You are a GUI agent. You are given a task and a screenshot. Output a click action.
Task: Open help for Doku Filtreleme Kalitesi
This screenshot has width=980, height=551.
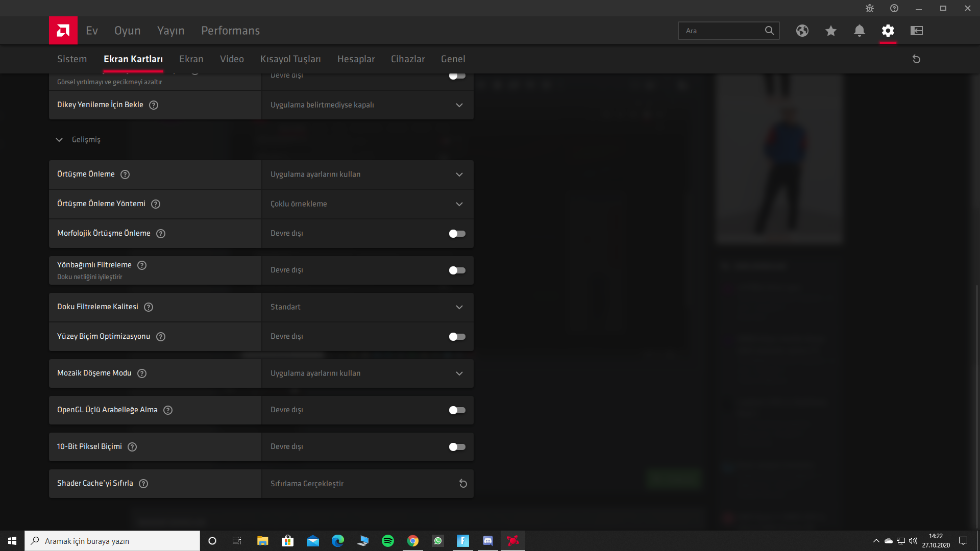[x=149, y=307]
